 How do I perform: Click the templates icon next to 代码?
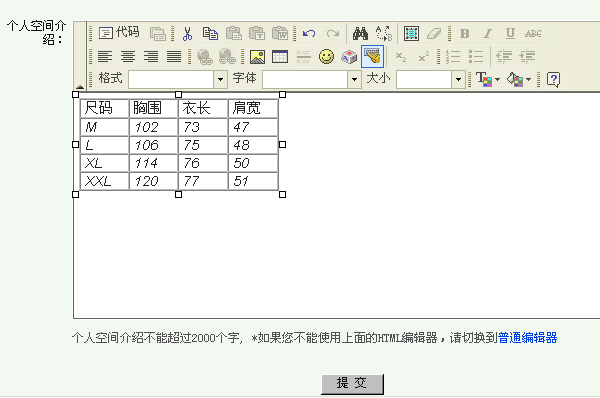tap(158, 34)
